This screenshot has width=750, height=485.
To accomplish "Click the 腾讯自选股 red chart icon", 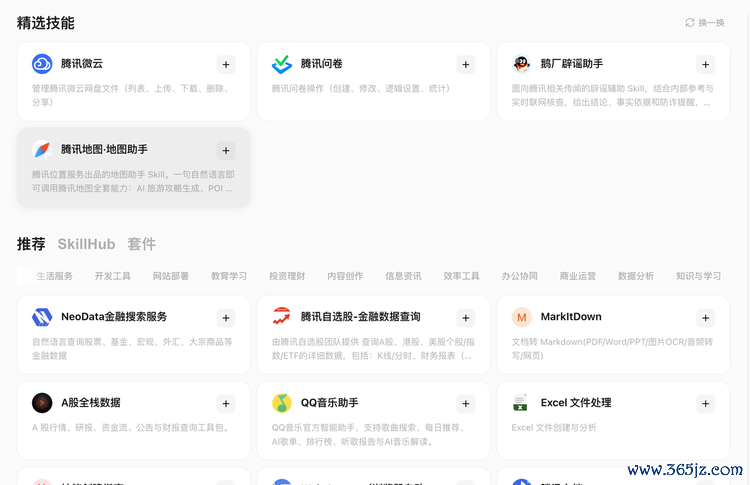I will click(x=282, y=317).
